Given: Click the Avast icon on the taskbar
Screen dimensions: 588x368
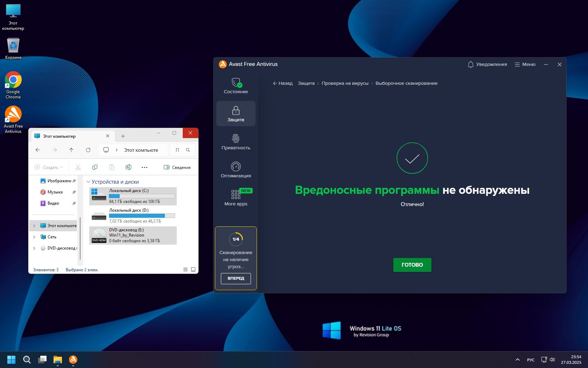Looking at the screenshot, I should (x=73, y=360).
